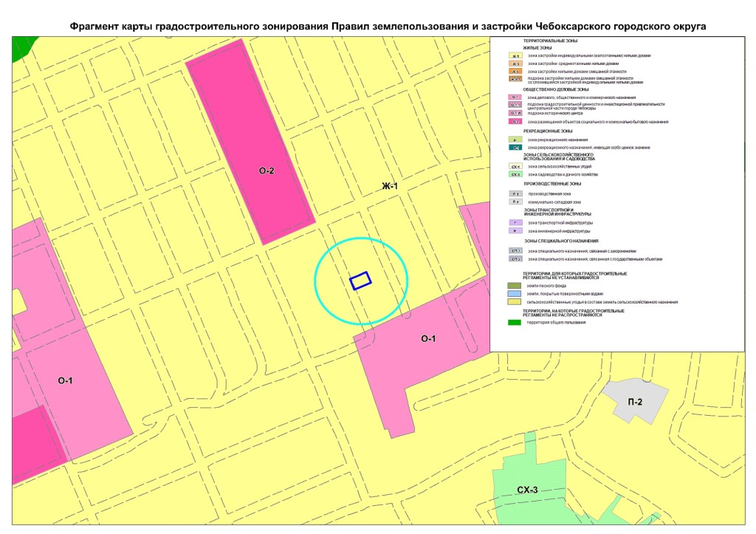
Task: Click the yellow agricultural lands swatch
Action: tap(515, 302)
